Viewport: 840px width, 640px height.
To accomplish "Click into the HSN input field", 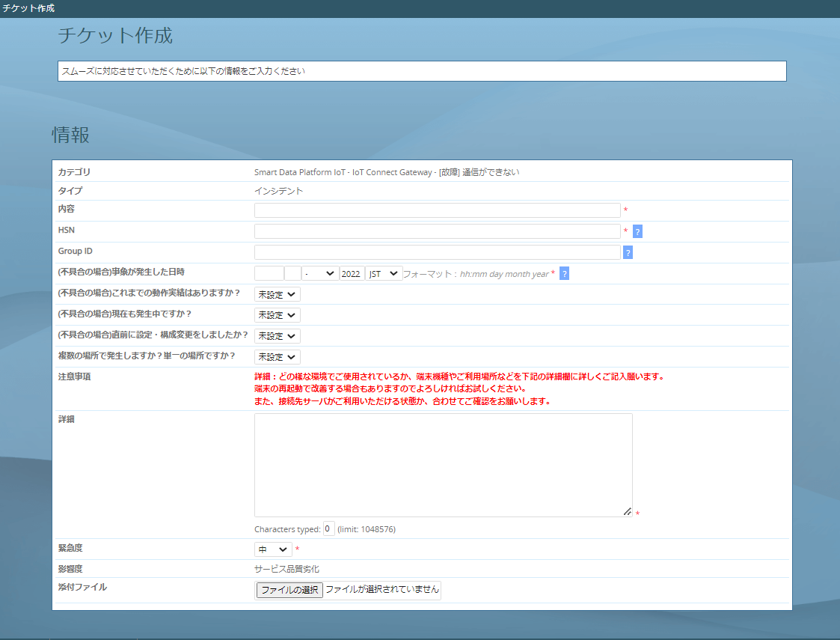I will 437,231.
